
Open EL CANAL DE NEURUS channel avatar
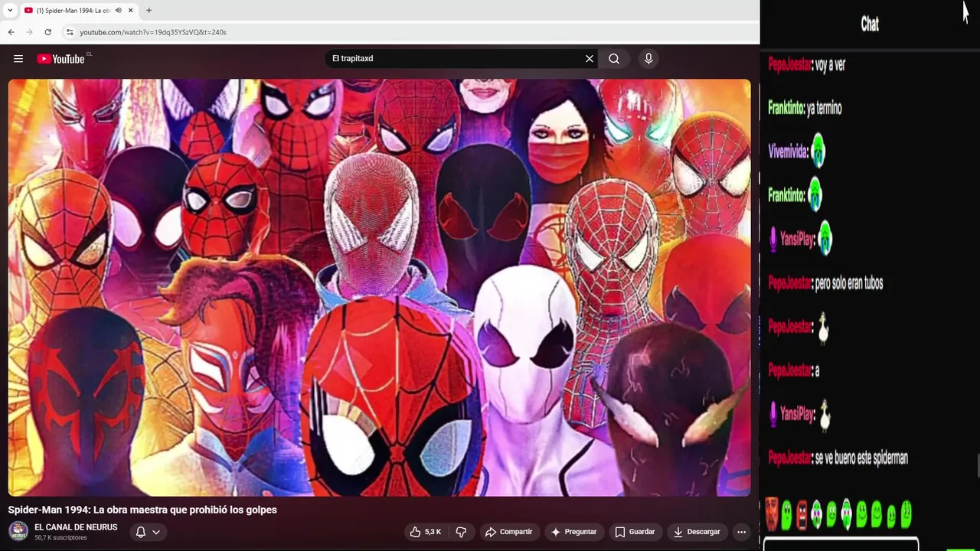[18, 531]
